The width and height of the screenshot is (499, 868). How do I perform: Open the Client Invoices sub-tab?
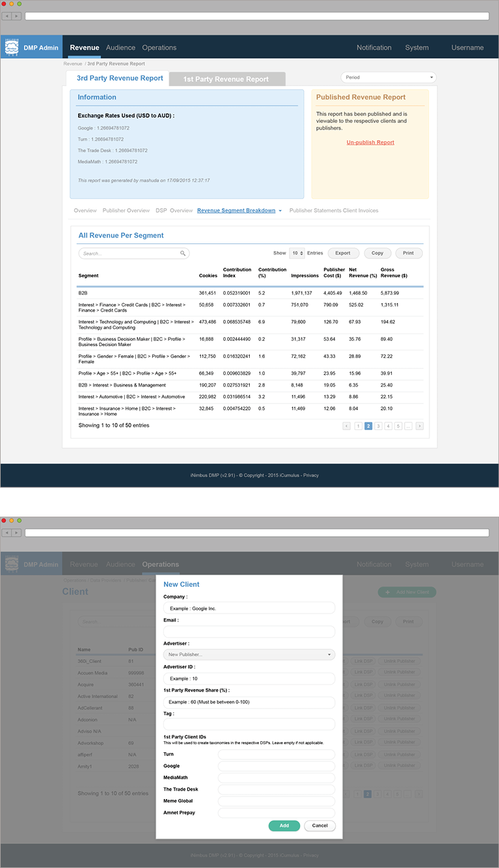pyautogui.click(x=359, y=211)
